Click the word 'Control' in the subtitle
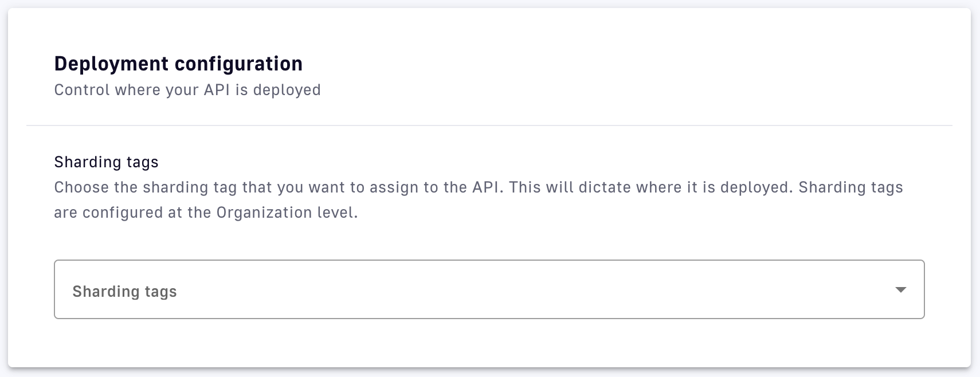Screen dimensions: 980x377 pos(82,90)
